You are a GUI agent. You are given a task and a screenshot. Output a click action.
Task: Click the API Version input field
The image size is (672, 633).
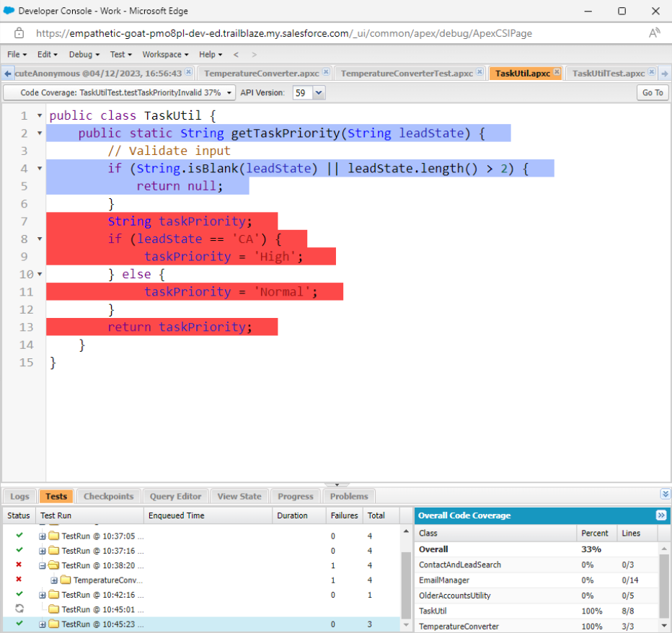303,92
